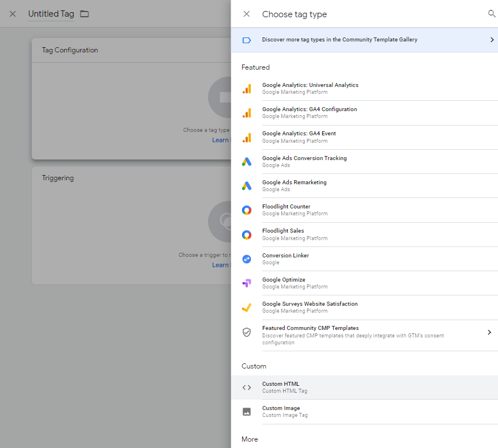Click the GA4 Event analytics icon
498x448 pixels.
[x=247, y=138]
